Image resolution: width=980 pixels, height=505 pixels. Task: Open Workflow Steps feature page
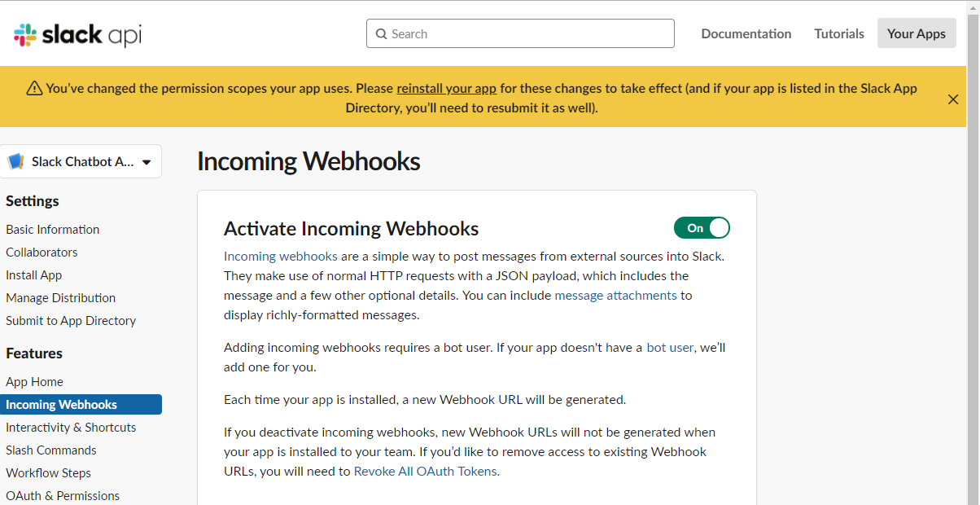coord(49,473)
